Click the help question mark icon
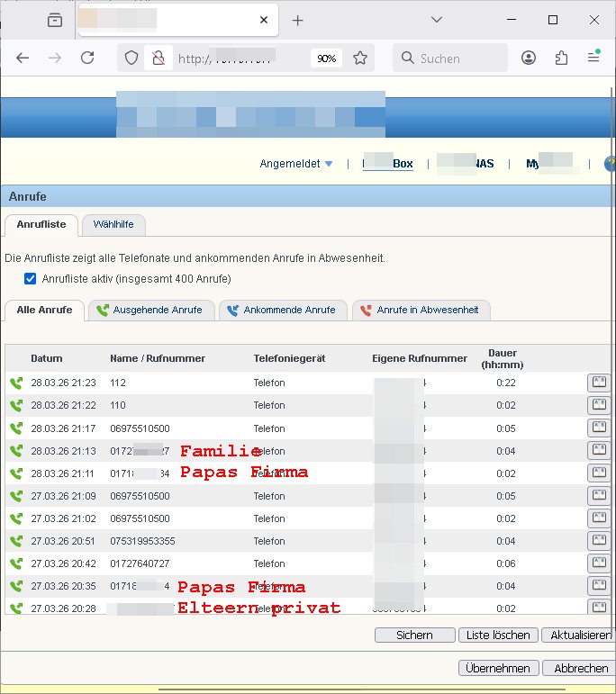The height and width of the screenshot is (694, 616). coord(610,164)
